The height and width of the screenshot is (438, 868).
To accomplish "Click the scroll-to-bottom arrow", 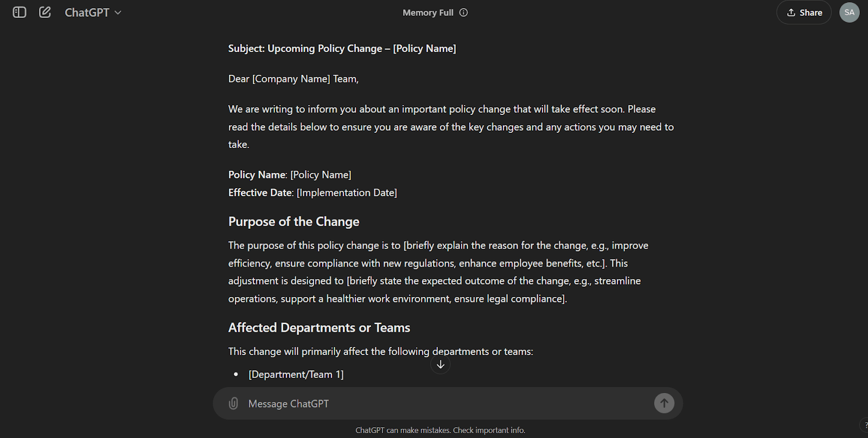I will (440, 364).
